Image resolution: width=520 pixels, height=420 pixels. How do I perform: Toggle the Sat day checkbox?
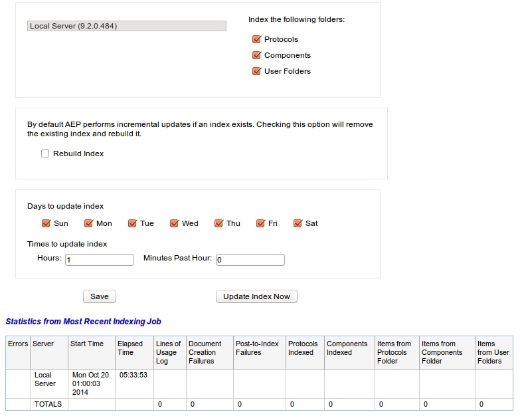298,224
